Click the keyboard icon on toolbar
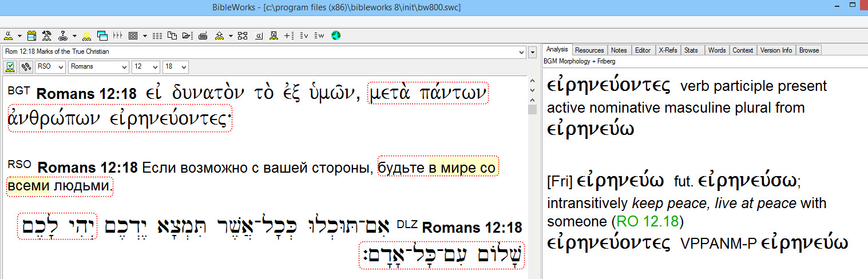 point(203,36)
